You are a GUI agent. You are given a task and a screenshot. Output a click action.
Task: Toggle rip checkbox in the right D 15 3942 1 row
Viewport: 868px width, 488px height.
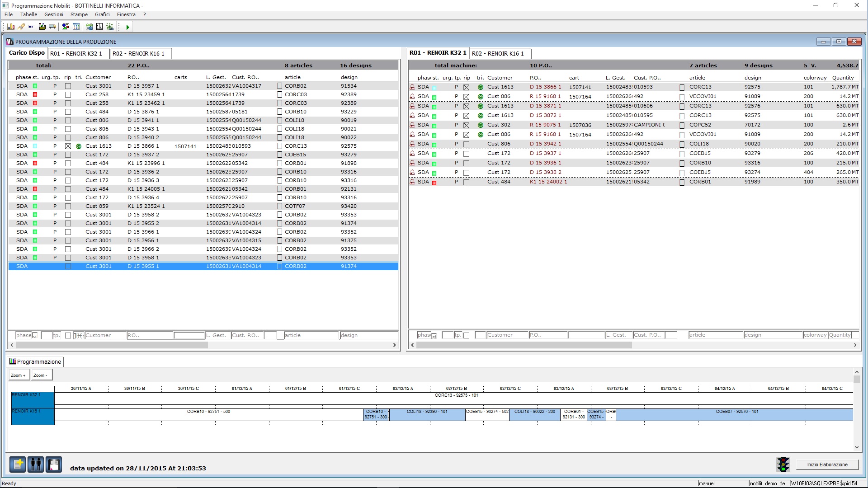point(466,144)
